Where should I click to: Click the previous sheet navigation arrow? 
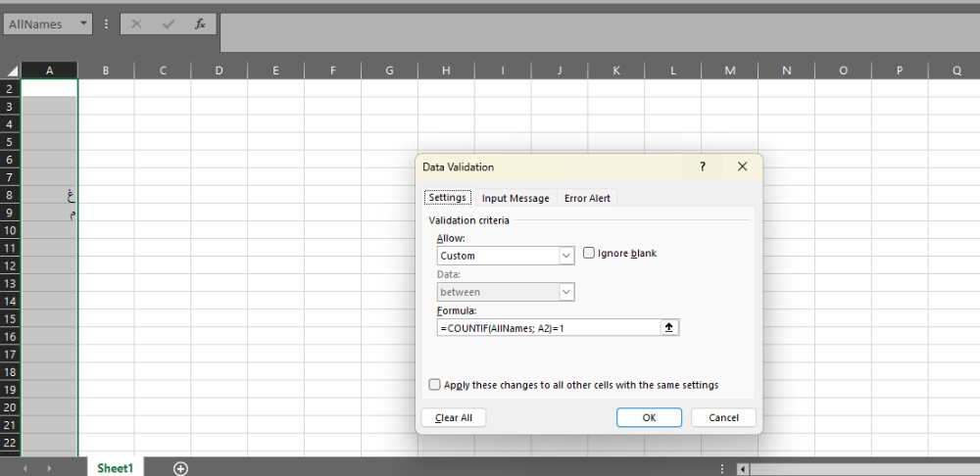click(24, 468)
